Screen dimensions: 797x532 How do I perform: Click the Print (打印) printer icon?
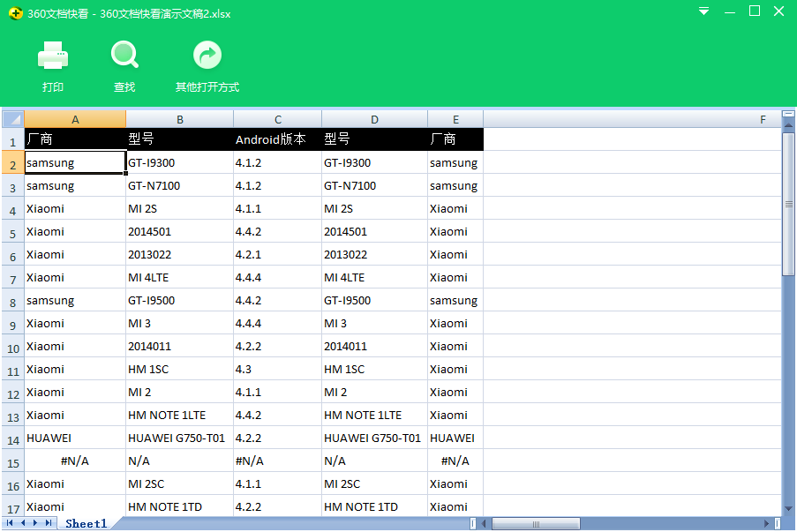(53, 56)
